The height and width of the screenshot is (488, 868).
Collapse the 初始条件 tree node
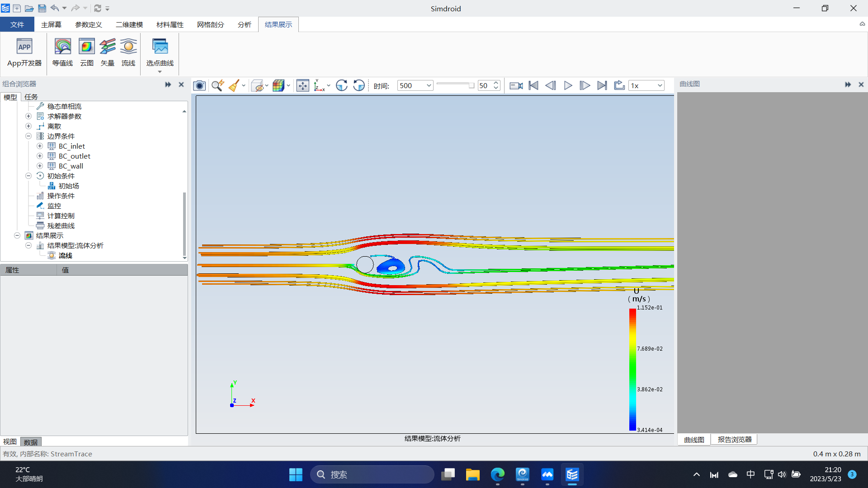pos(28,176)
